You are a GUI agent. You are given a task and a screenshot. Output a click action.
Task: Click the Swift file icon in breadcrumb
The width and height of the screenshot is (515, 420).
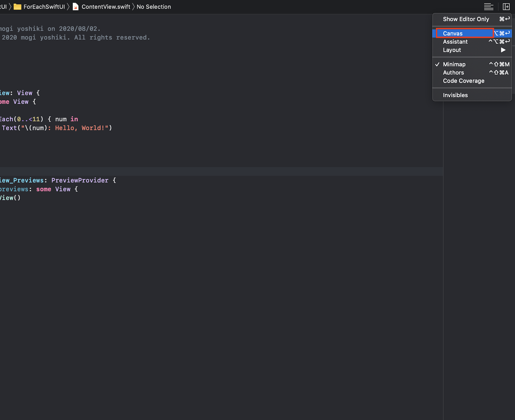pyautogui.click(x=76, y=7)
